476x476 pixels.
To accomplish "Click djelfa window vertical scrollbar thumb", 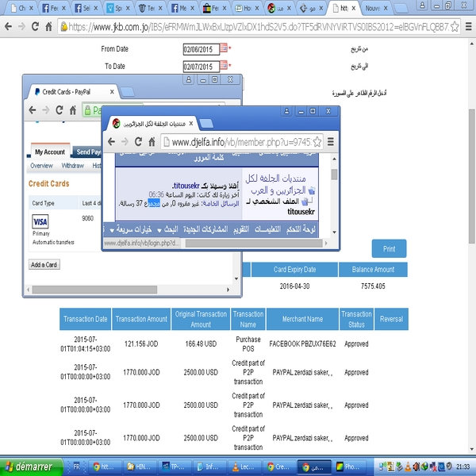I will click(x=334, y=175).
